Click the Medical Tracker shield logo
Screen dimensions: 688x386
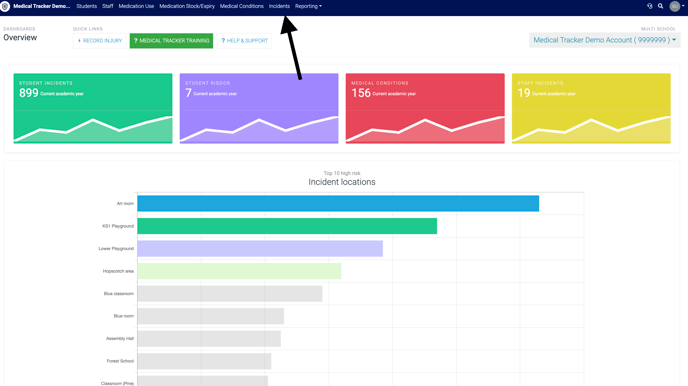click(5, 7)
